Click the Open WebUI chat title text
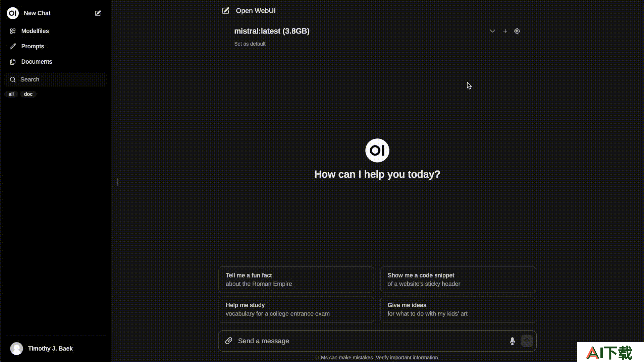644x362 pixels. point(256,11)
